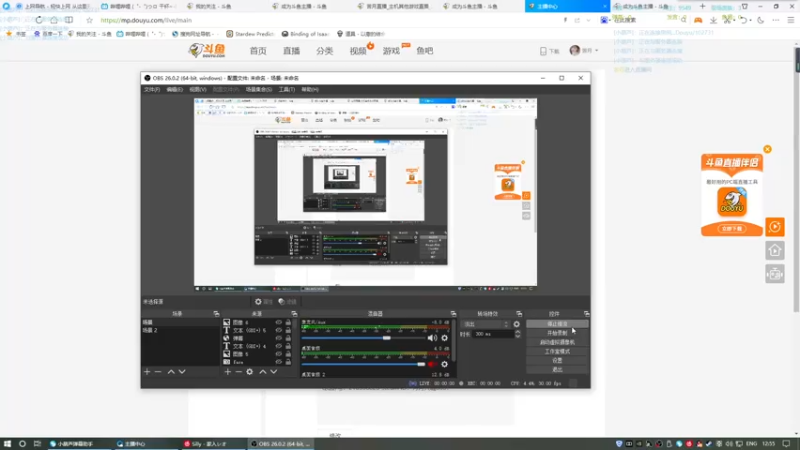Open the OBS File menu (文件)
The width and height of the screenshot is (800, 450).
(x=152, y=89)
